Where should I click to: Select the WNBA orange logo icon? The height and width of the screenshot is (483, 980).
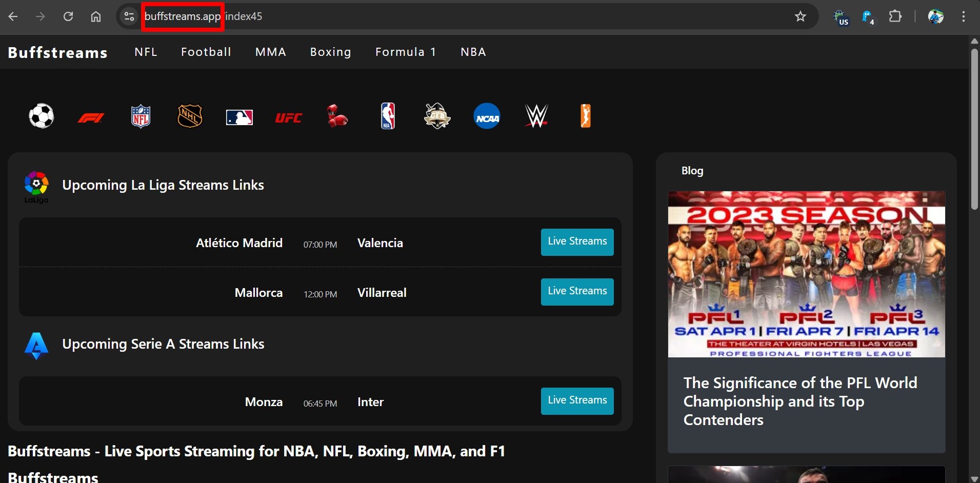tap(586, 116)
